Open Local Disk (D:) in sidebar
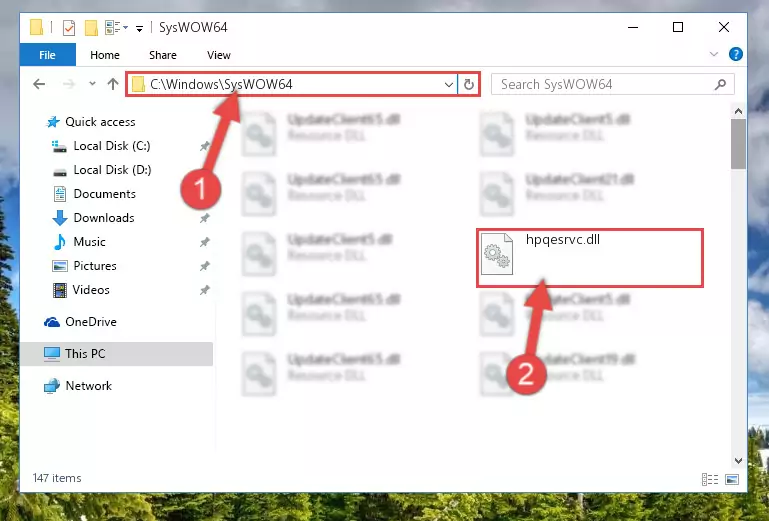 (112, 170)
